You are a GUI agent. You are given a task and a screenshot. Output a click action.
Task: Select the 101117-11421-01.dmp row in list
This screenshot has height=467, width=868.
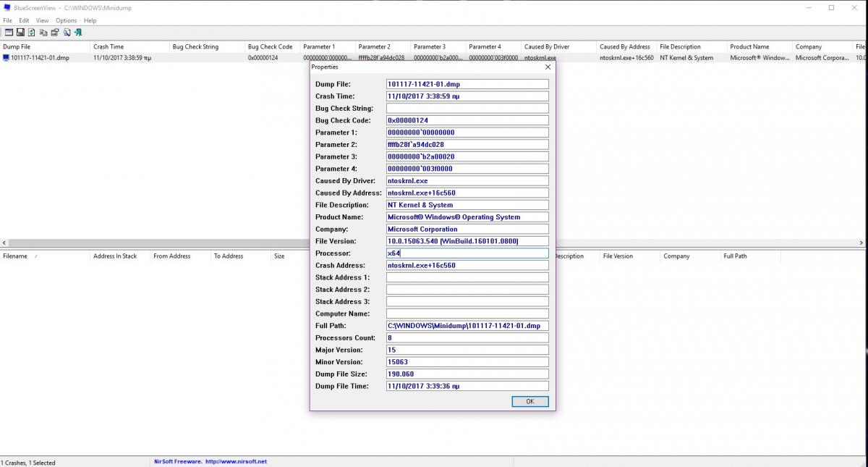click(x=434, y=57)
